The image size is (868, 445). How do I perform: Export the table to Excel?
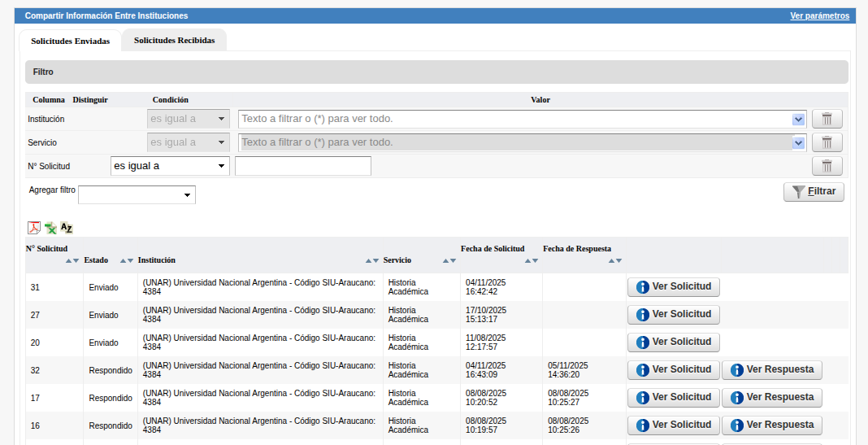pyautogui.click(x=50, y=228)
